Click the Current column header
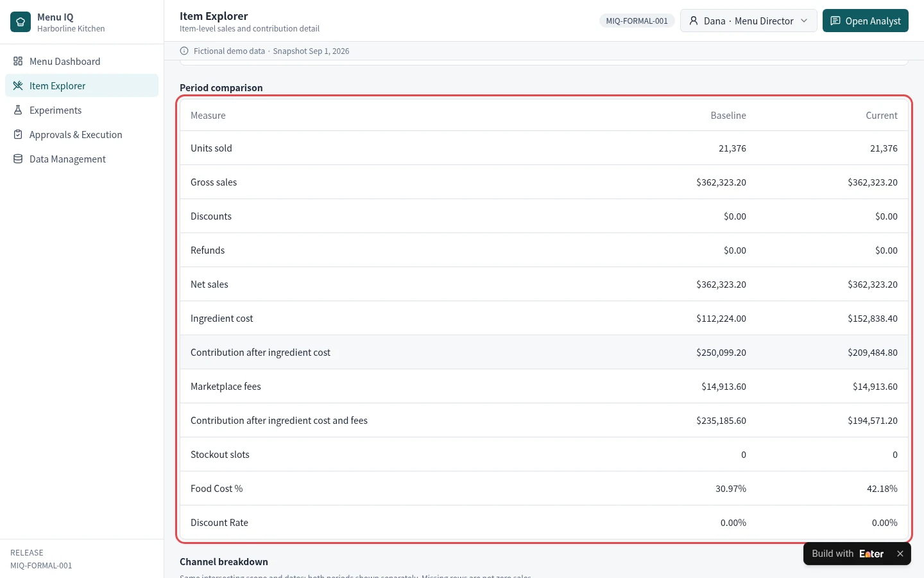 click(x=882, y=116)
